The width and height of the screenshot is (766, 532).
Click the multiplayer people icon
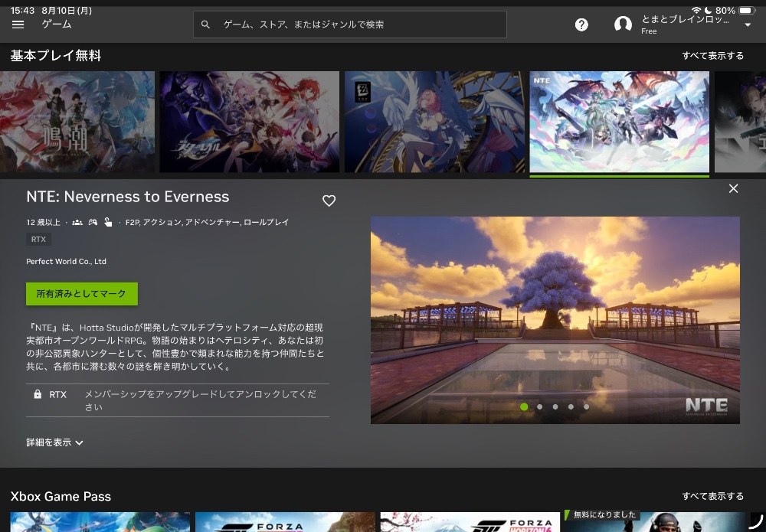77,223
